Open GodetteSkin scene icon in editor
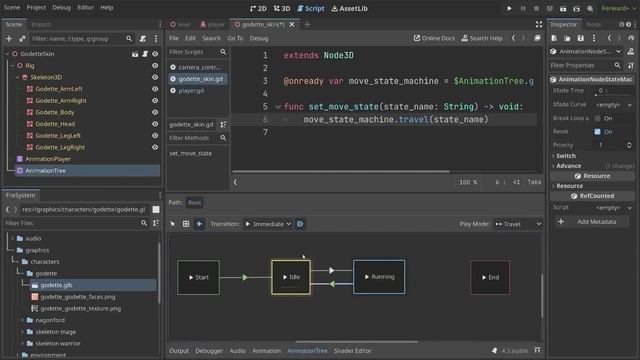 click(135, 54)
